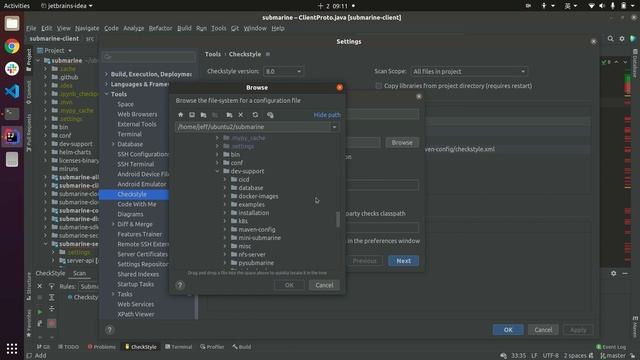Open the Refactor menu
Screen dimensions: 640x360
(x=160, y=28)
